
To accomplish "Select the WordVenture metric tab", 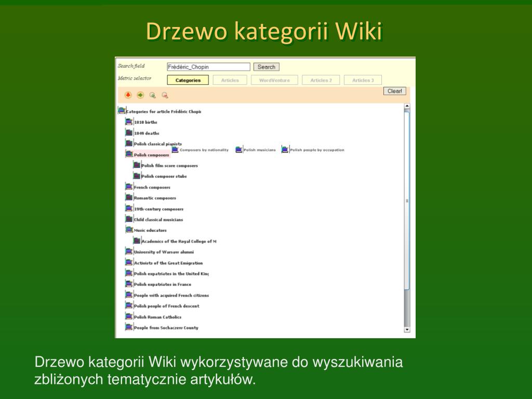I will pyautogui.click(x=274, y=80).
